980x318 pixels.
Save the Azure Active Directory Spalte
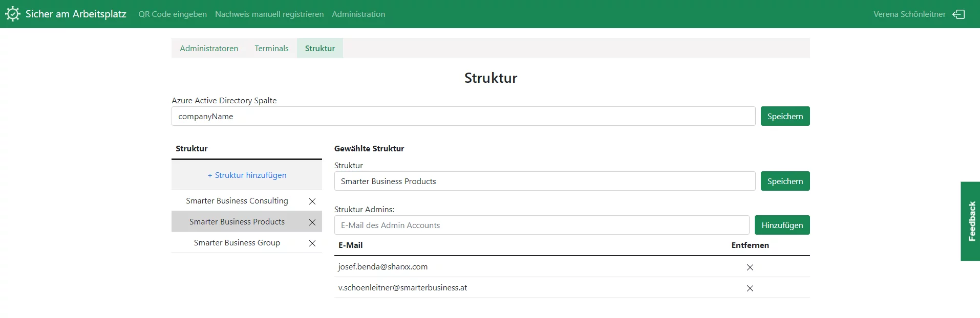(x=785, y=116)
